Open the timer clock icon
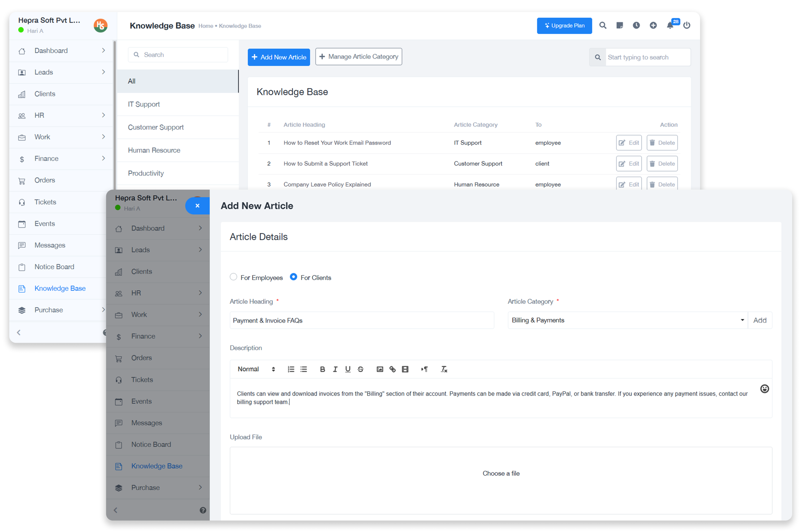The height and width of the screenshot is (532, 806). point(636,25)
